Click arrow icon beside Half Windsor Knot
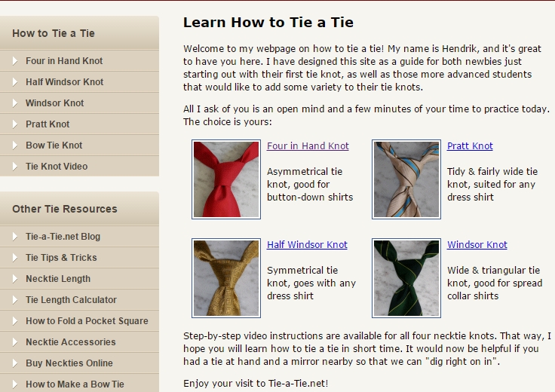 (14, 82)
